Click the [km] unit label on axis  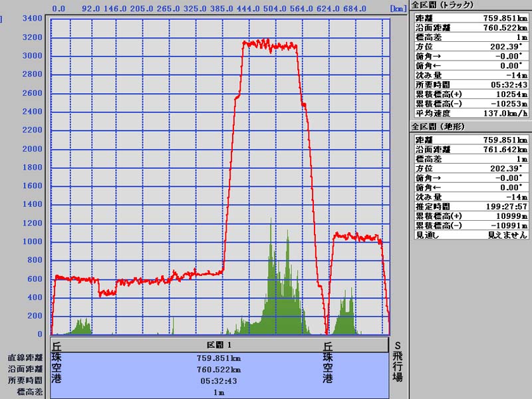coord(380,9)
